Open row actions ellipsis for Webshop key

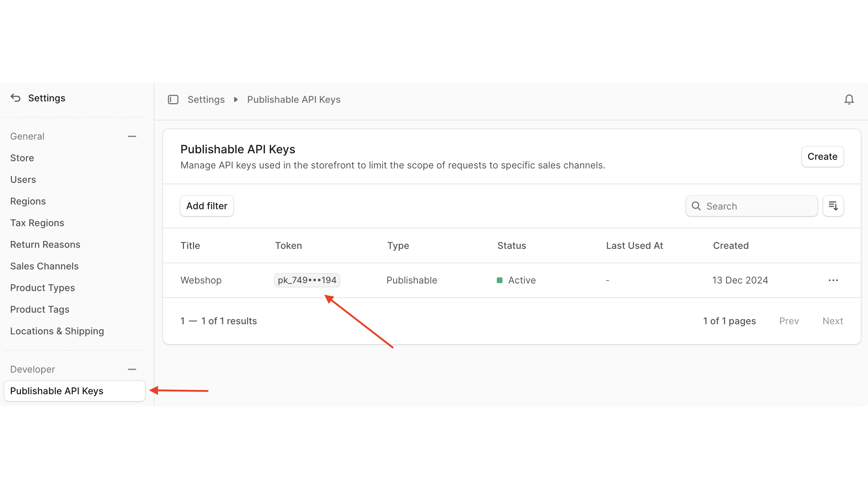point(833,280)
